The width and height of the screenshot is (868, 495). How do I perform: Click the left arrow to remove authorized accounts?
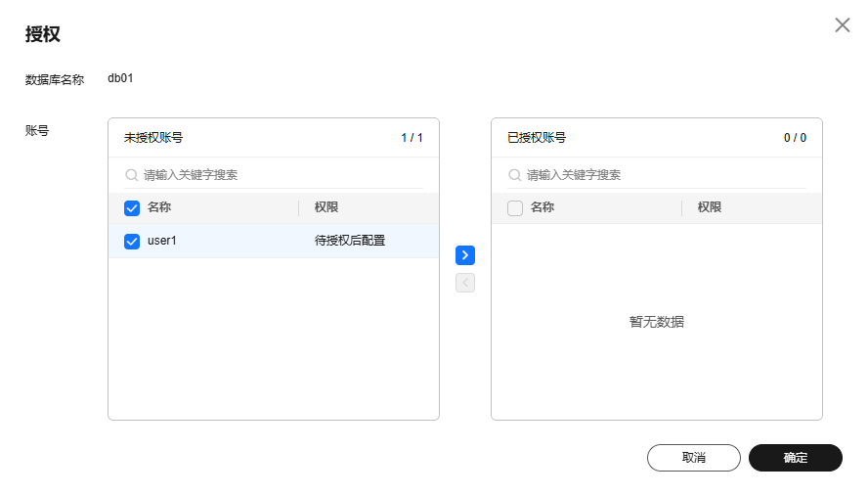[465, 283]
